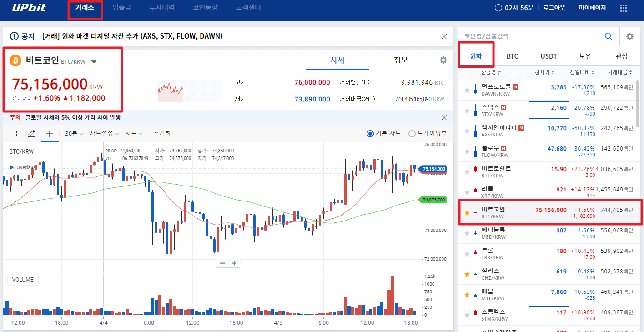Zoom out chart with minus button
The image size is (644, 332).
[222, 263]
